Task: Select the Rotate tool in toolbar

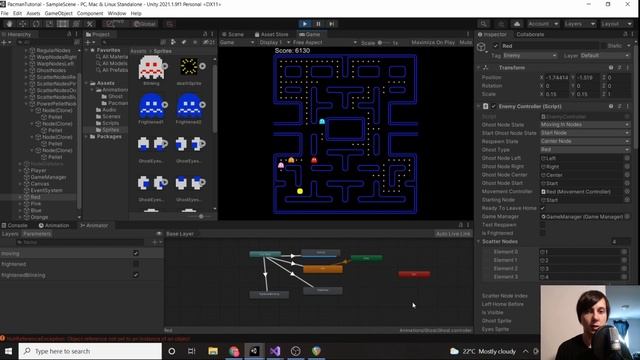Action: coord(36,24)
